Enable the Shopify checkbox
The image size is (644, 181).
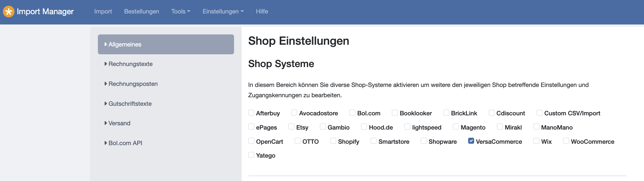tap(333, 141)
